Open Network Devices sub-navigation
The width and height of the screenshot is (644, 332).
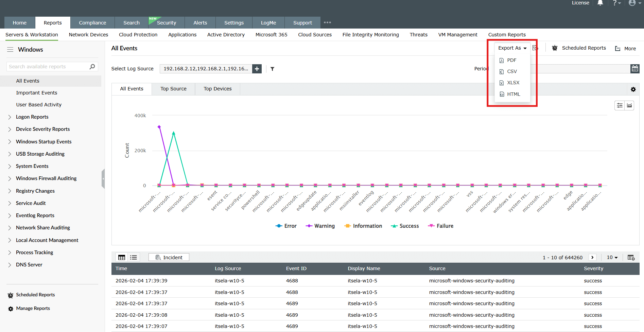point(88,35)
